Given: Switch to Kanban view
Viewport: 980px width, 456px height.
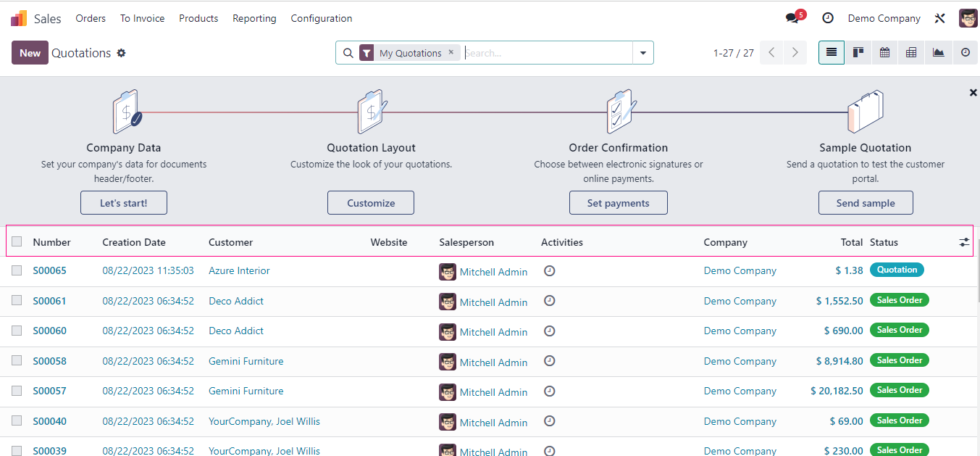Looking at the screenshot, I should coord(858,53).
